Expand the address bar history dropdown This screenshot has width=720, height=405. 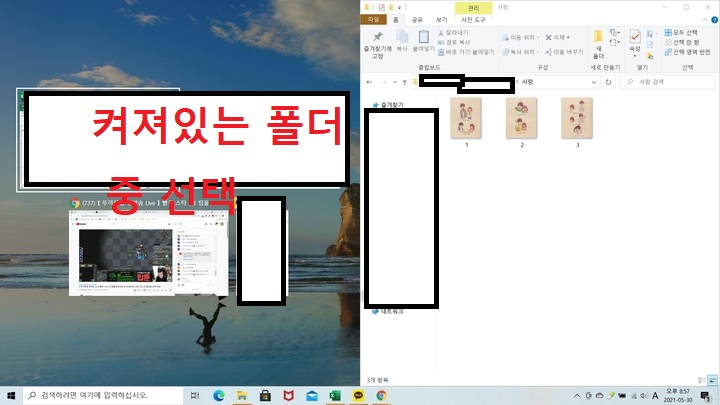pos(594,82)
